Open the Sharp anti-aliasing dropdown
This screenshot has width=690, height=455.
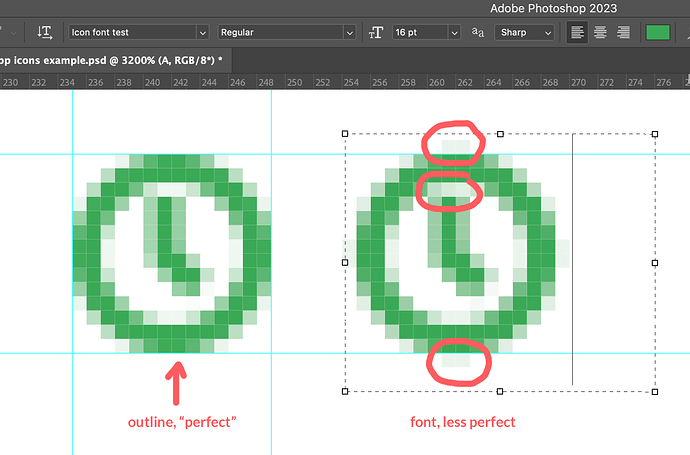pyautogui.click(x=524, y=33)
